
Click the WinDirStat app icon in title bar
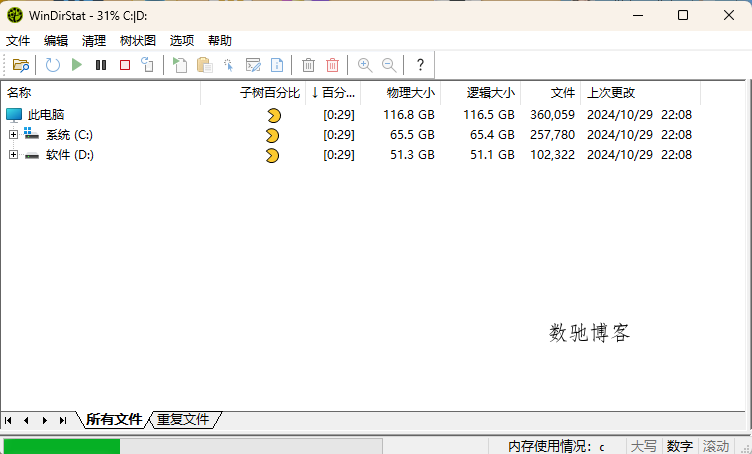click(x=15, y=15)
